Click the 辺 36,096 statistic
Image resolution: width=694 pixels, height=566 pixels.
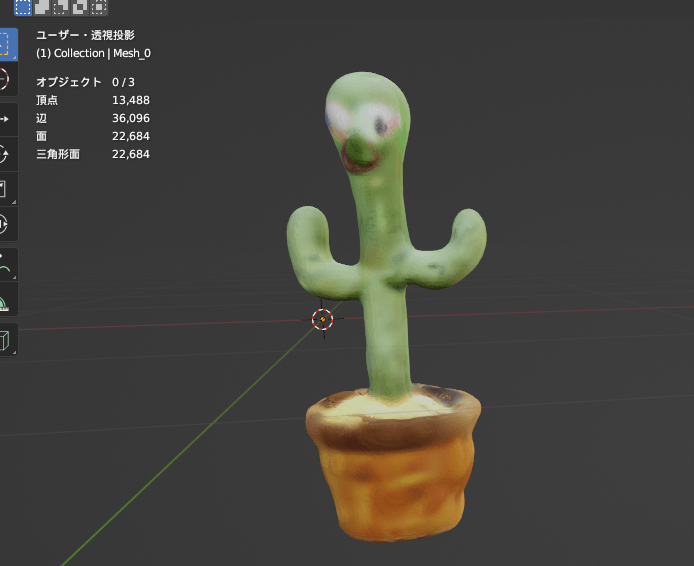coord(93,118)
